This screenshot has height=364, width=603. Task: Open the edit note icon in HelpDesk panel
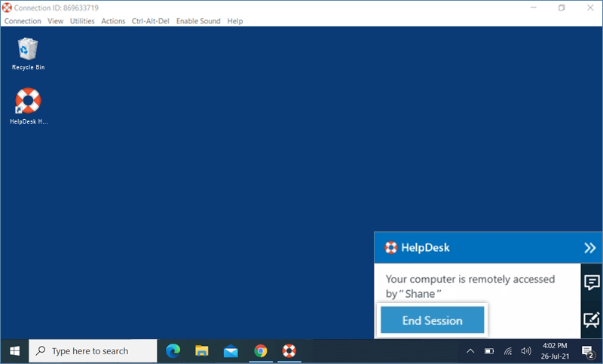pos(592,320)
